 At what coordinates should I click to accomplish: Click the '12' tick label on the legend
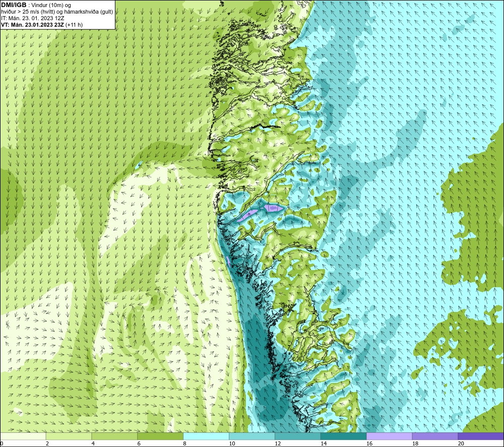278,443
